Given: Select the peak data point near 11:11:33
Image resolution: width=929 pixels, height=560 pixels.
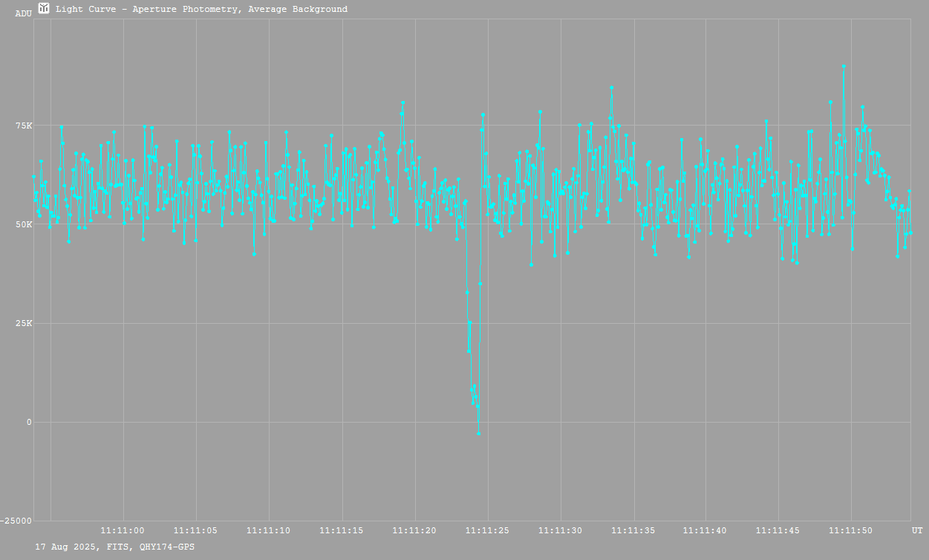Looking at the screenshot, I should coord(611,88).
